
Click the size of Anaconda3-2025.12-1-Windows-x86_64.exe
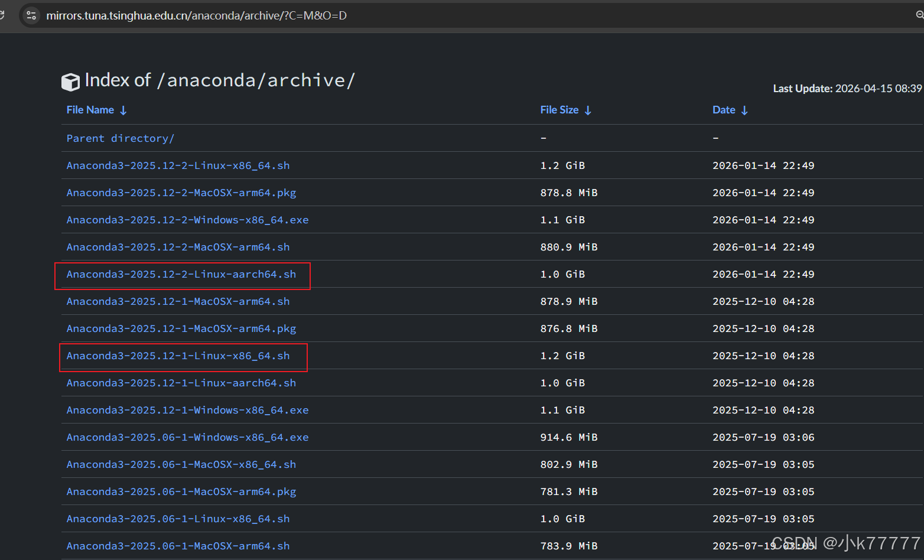pos(562,410)
